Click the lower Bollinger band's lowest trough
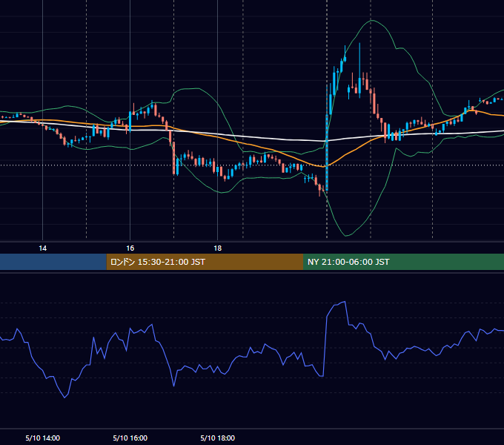Image resolution: width=504 pixels, height=445 pixels. [x=346, y=236]
